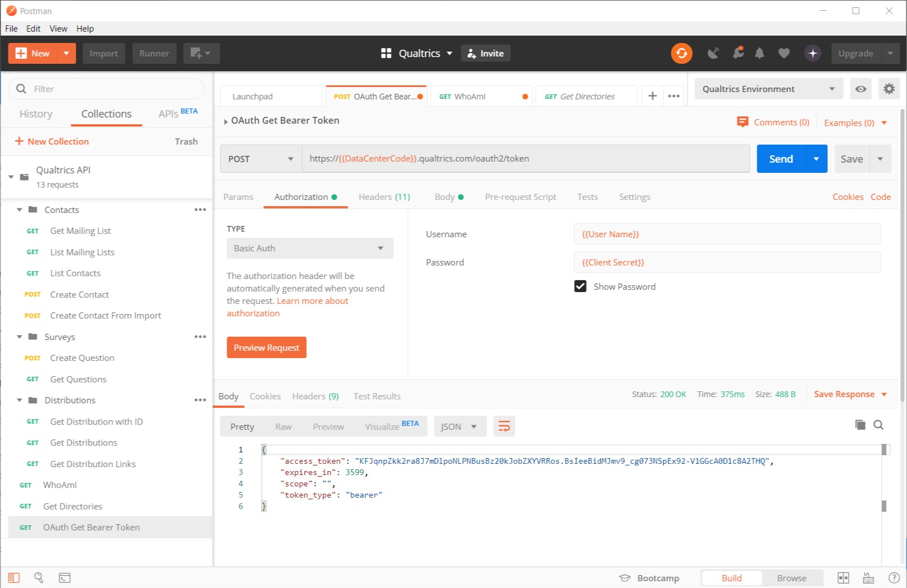907x588 pixels.
Task: Search within response body icon
Action: [x=878, y=425]
